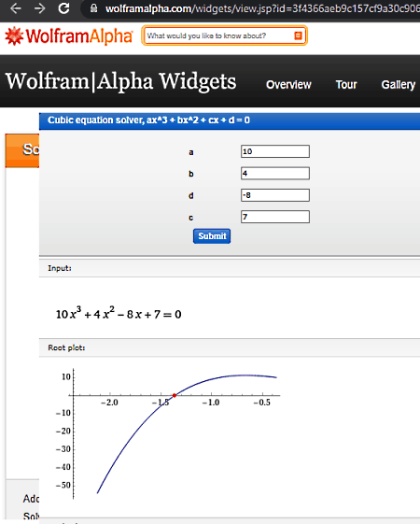Click the padlock site info icon
This screenshot has width=420, height=524.
coord(94,8)
